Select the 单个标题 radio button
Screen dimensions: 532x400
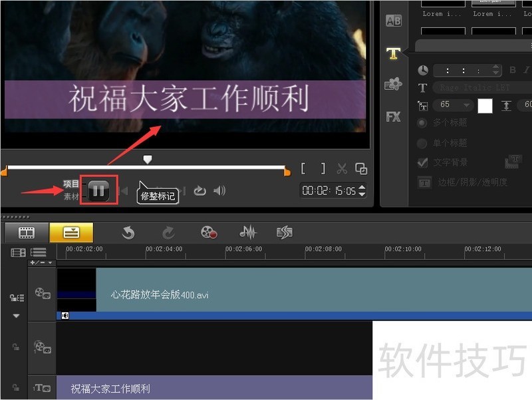click(422, 143)
